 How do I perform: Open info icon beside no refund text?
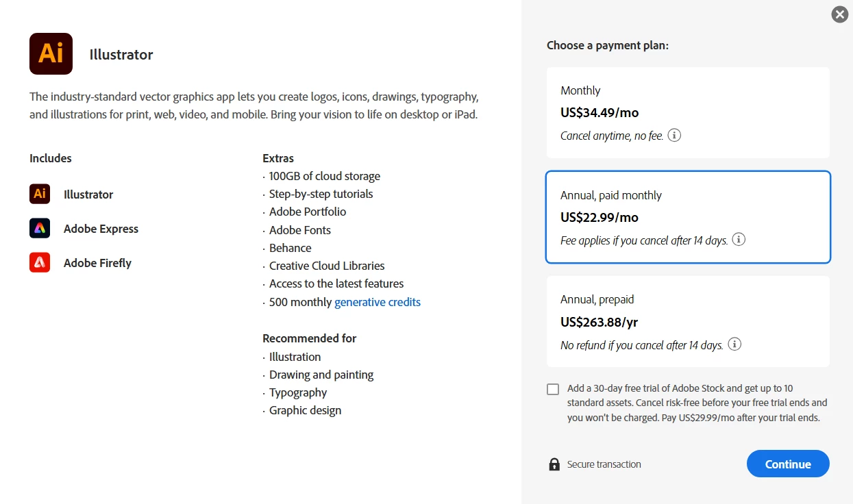tap(734, 344)
